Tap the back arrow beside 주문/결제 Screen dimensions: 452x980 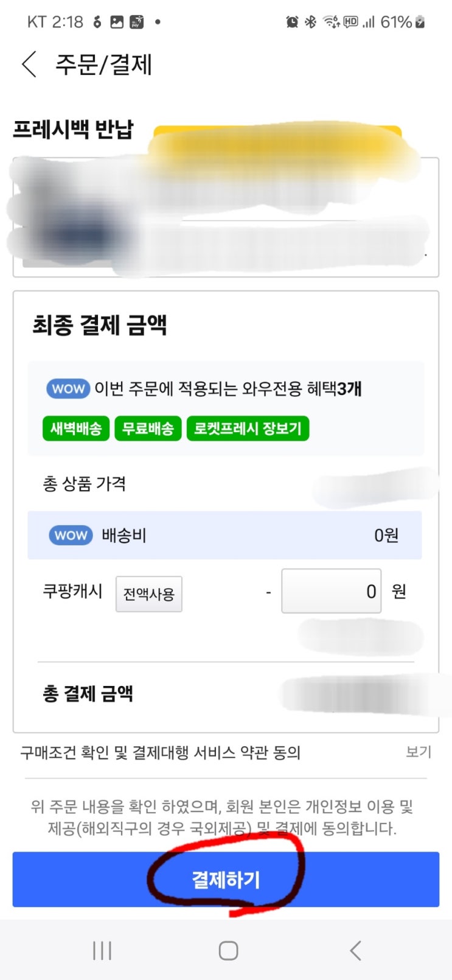click(x=29, y=65)
